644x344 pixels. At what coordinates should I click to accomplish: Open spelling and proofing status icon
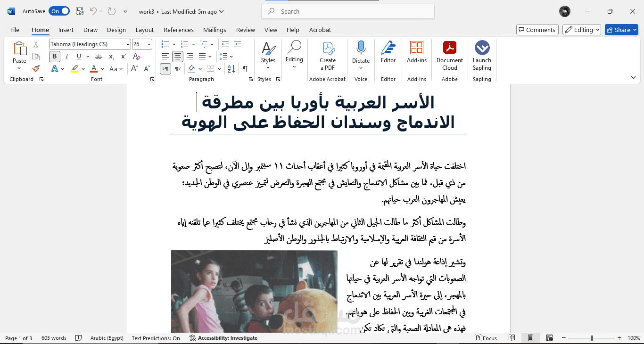click(x=79, y=338)
